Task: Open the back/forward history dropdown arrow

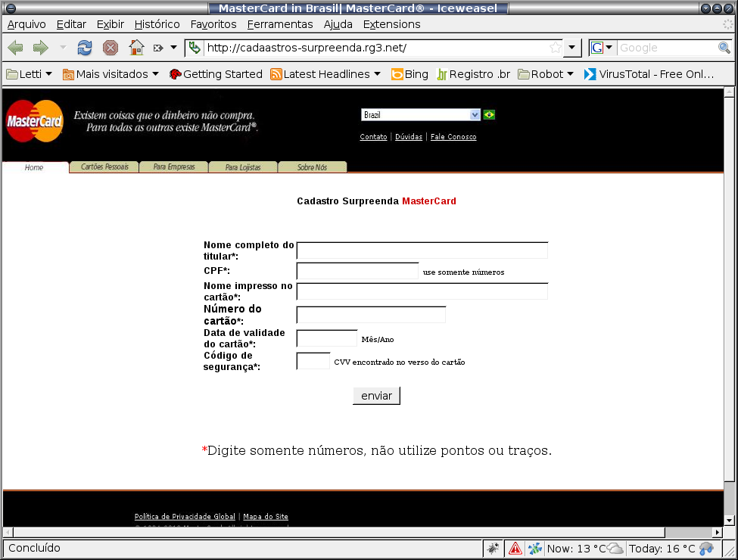Action: coord(63,48)
